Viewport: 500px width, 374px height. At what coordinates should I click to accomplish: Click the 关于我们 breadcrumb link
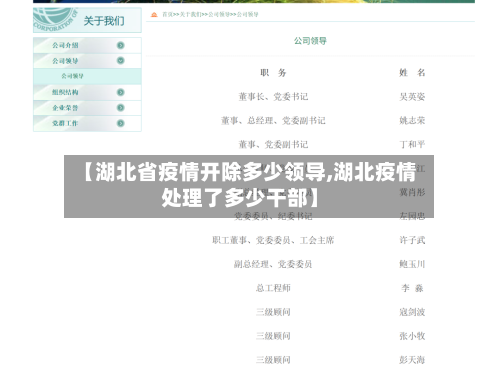tap(191, 14)
